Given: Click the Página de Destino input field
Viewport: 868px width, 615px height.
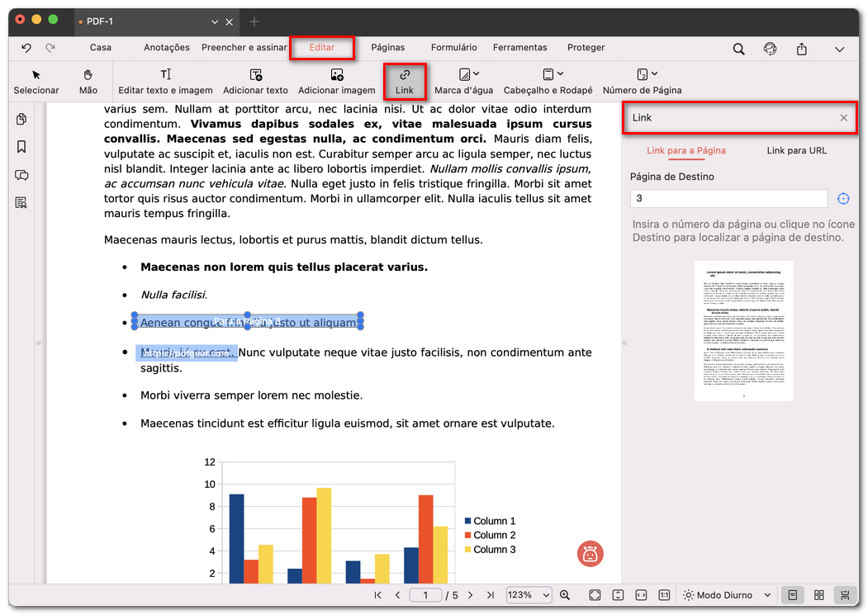Looking at the screenshot, I should click(728, 199).
